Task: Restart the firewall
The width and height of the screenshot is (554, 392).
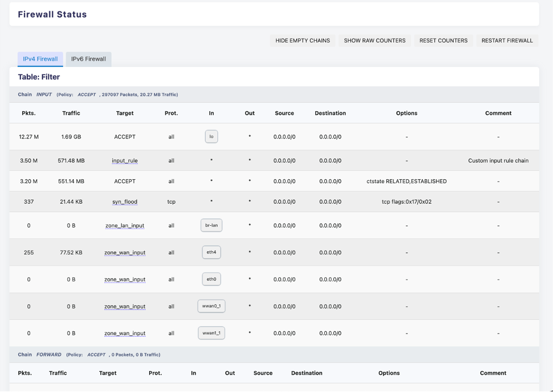Action: [x=506, y=40]
